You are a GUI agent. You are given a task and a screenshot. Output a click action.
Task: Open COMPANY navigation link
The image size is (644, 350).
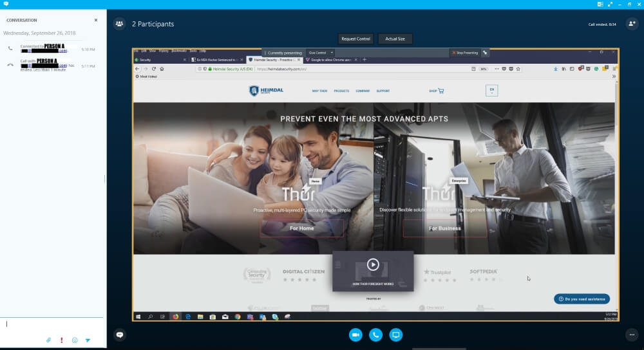363,91
